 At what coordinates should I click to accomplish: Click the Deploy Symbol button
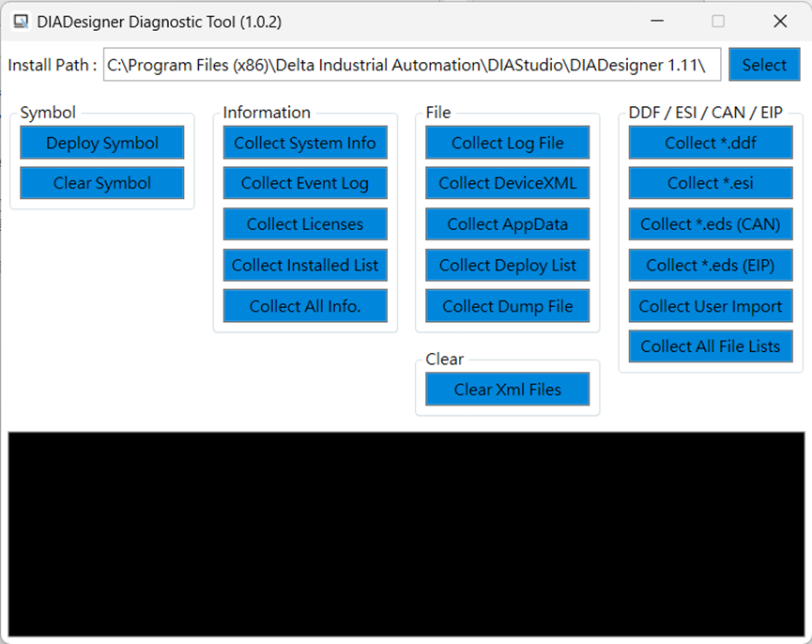pos(102,143)
